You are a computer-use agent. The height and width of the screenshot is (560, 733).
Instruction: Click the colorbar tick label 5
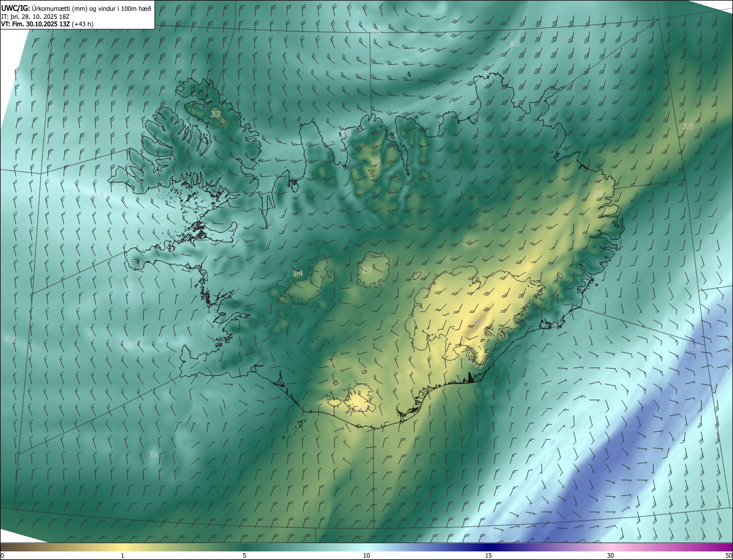pyautogui.click(x=245, y=556)
